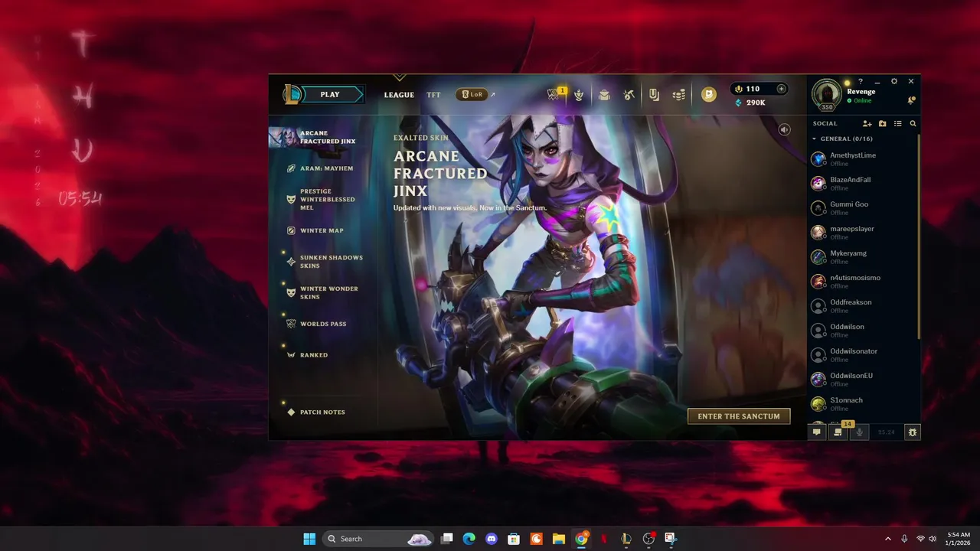Add RP with the plus button
Viewport: 980px width, 551px height.
tap(781, 89)
